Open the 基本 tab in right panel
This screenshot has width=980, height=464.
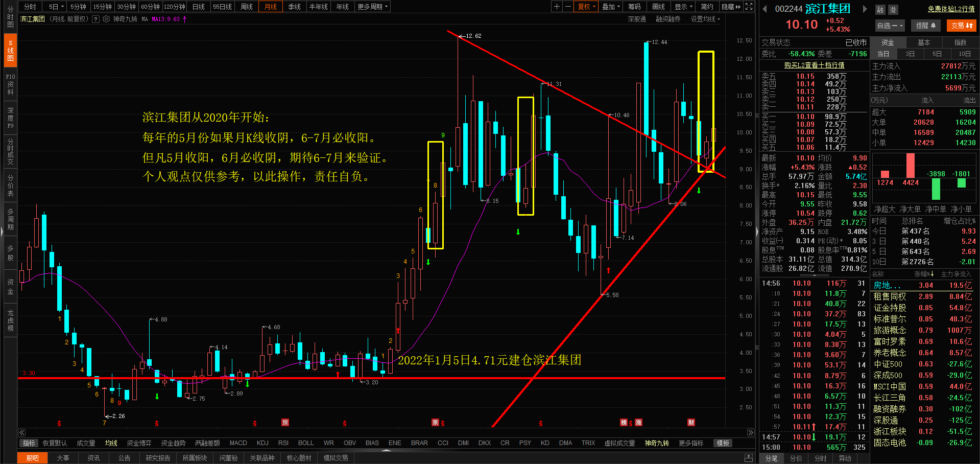[924, 42]
